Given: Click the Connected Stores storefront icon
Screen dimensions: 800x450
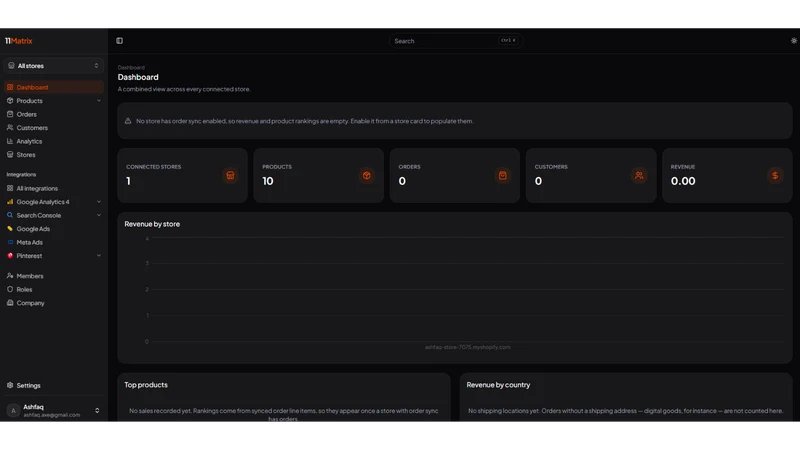Looking at the screenshot, I should pos(231,176).
